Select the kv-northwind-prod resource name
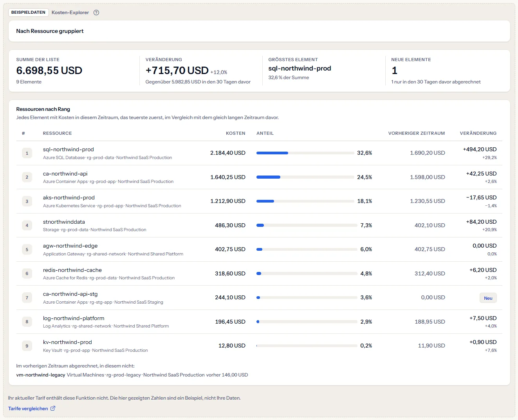Image resolution: width=518 pixels, height=420 pixels. pos(67,342)
